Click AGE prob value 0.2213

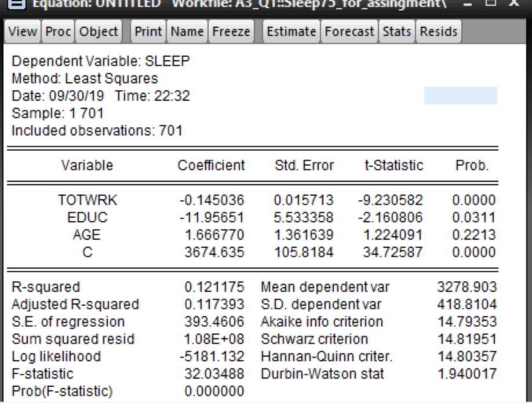[x=474, y=235]
